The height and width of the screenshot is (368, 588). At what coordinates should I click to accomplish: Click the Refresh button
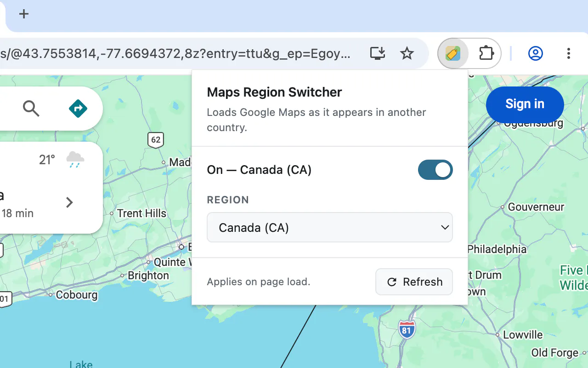tap(414, 282)
